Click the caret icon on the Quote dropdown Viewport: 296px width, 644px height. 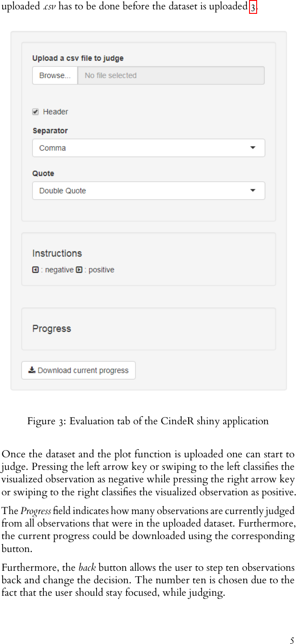[253, 190]
